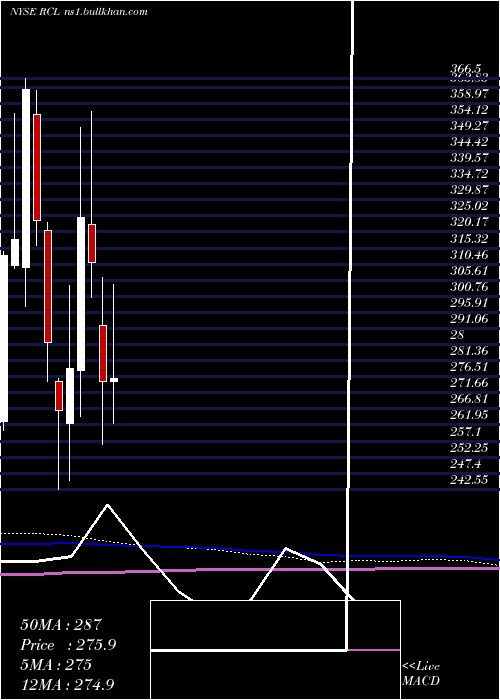500x700 pixels.
Task: Select the '5MA : 275' readout
Action: coord(56,665)
